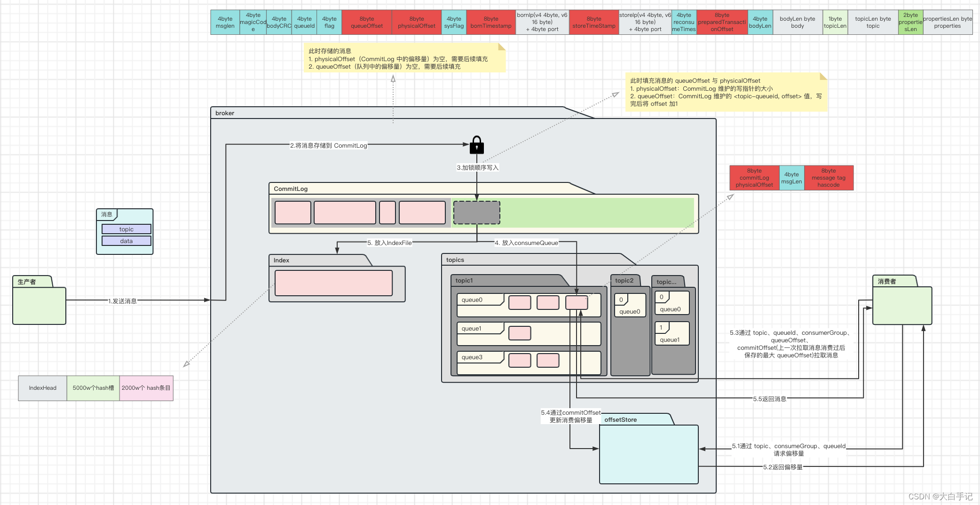Image resolution: width=980 pixels, height=505 pixels.
Task: Click the black padlock icon above CommitLog
Action: click(x=476, y=145)
